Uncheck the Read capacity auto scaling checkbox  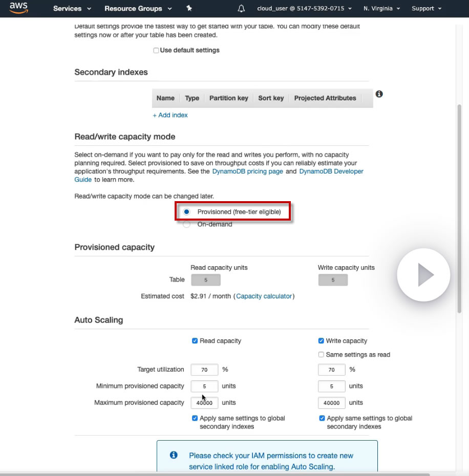[x=195, y=341]
